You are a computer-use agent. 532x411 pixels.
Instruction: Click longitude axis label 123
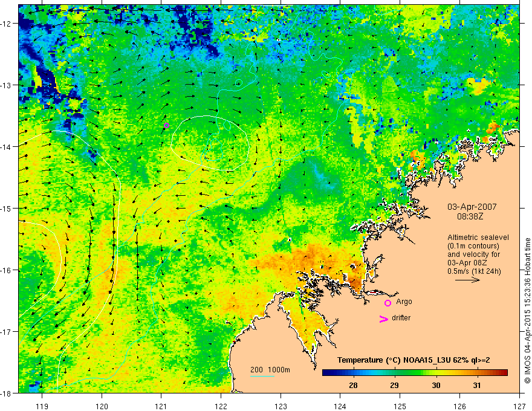click(x=281, y=406)
